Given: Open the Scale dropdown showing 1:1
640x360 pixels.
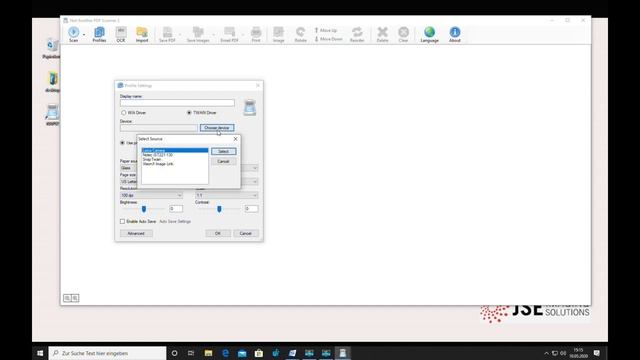Looking at the screenshot, I should tap(227, 196).
